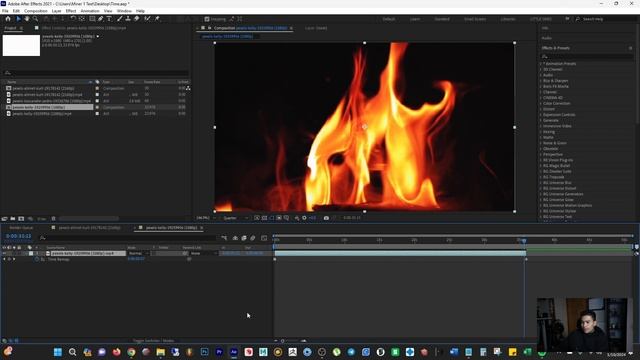Select the Rotation tool
The image size is (640, 360).
[x=73, y=19]
